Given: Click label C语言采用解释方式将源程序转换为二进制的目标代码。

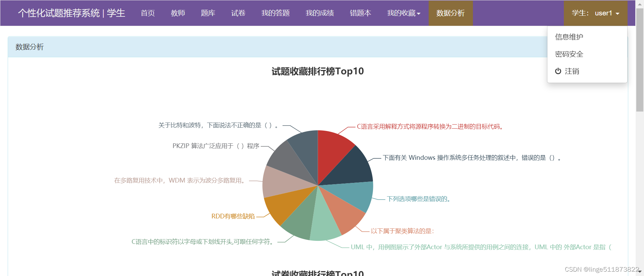Looking at the screenshot, I should point(430,127).
